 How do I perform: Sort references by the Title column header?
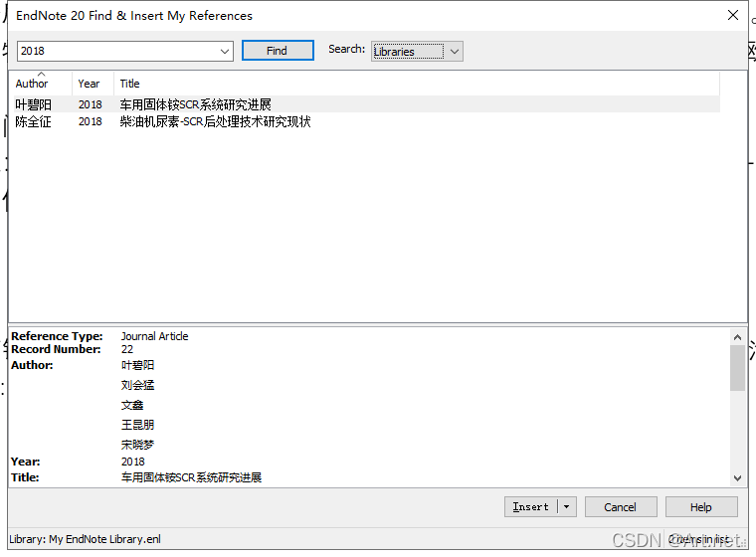pyautogui.click(x=129, y=84)
